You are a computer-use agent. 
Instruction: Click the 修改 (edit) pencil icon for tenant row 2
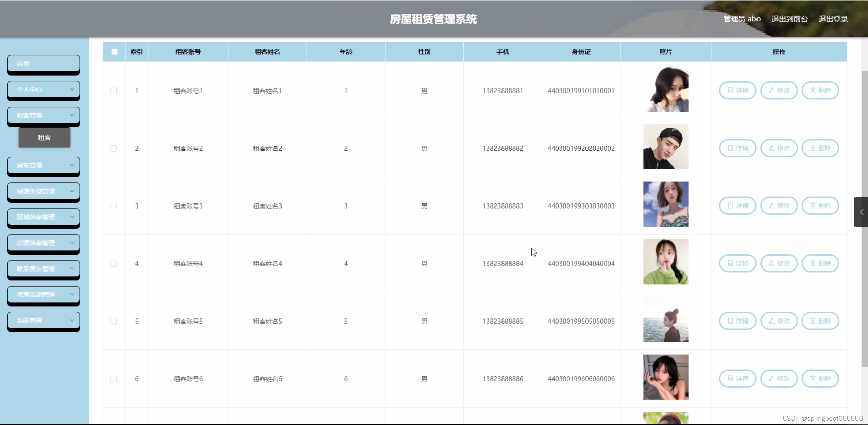pyautogui.click(x=771, y=148)
